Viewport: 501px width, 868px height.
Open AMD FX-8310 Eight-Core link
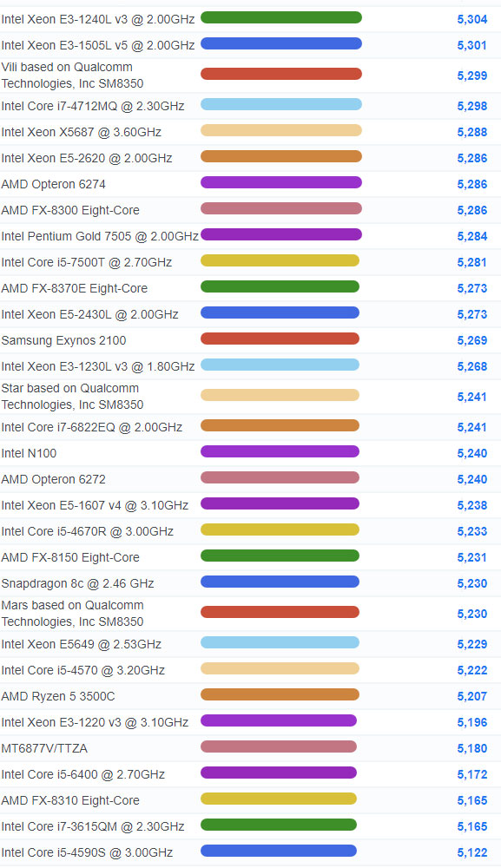[x=70, y=800]
